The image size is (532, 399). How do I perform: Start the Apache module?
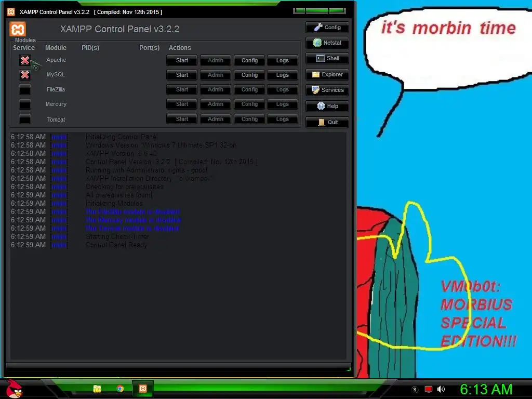182,60
